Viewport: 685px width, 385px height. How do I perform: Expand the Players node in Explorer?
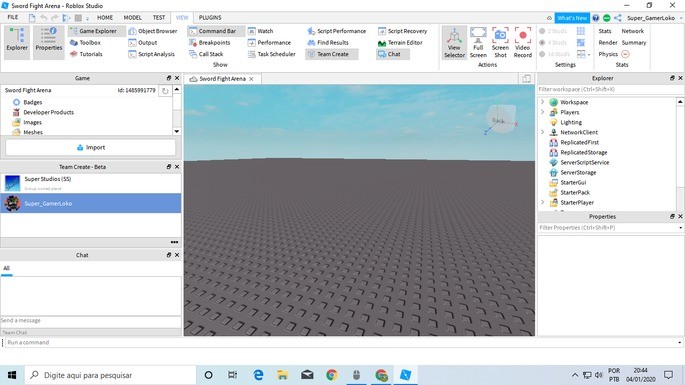pyautogui.click(x=543, y=112)
